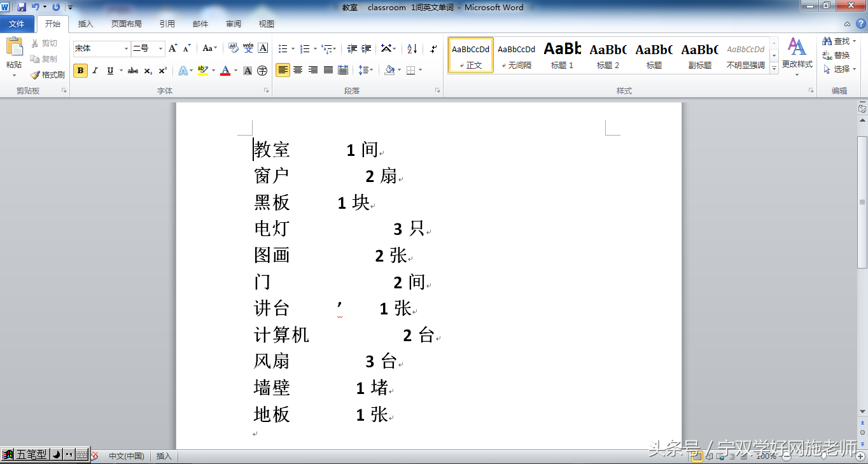
Task: Apply the 无间隔 no spacing style
Action: pos(517,55)
